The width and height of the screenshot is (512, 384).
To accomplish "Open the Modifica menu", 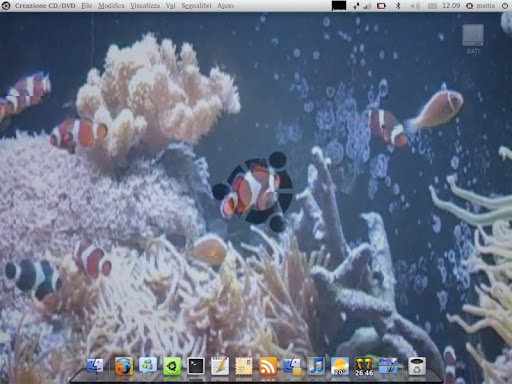I will 111,6.
